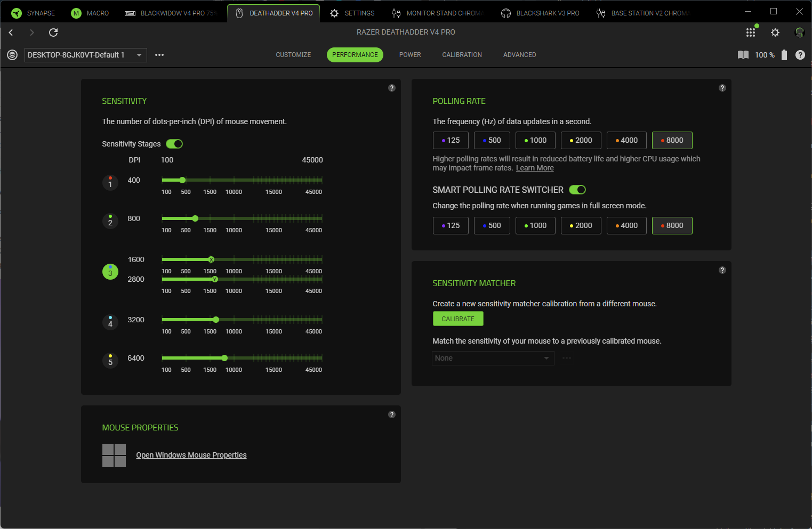
Task: Switch to the Performance tab
Action: pos(355,55)
